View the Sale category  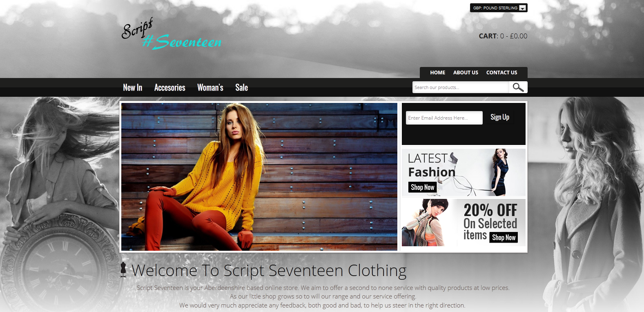click(x=242, y=87)
